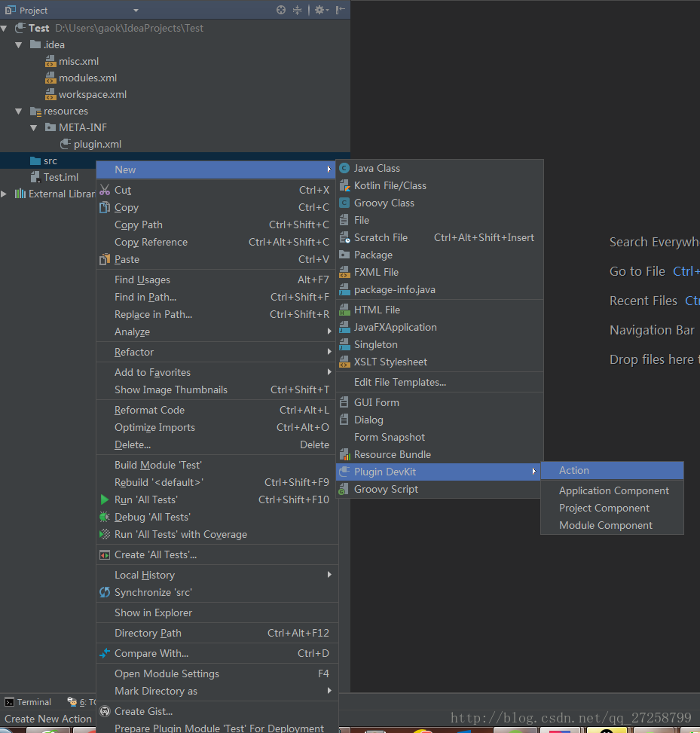Click the Collapse All icon in Project header
Screen dimensions: 700x733
(297, 10)
